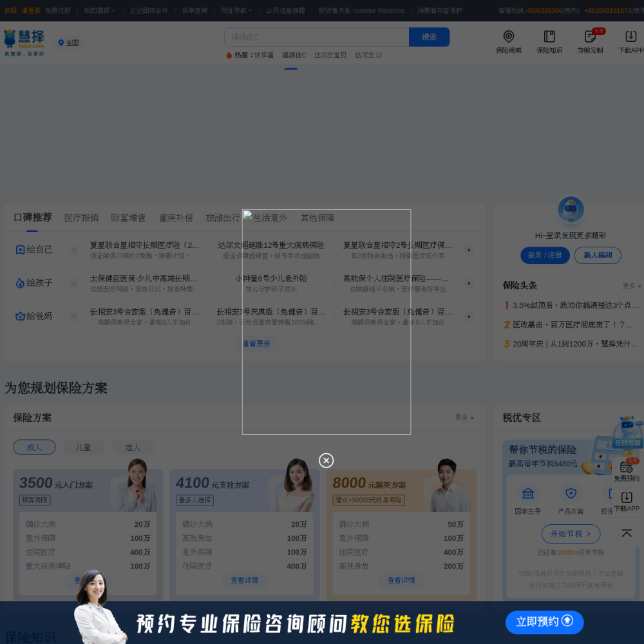Open the 保险商城 shield icon
The image size is (644, 644).
[x=509, y=37]
